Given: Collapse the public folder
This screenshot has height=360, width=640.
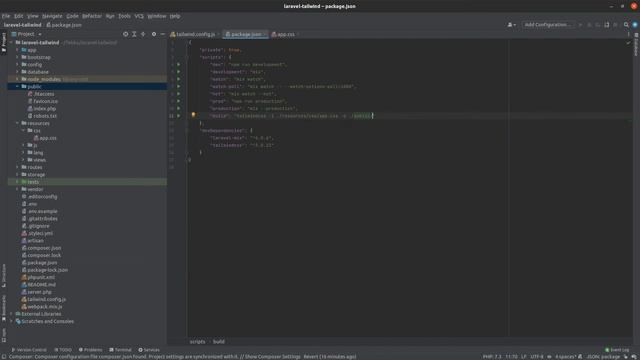Looking at the screenshot, I should pyautogui.click(x=17, y=87).
